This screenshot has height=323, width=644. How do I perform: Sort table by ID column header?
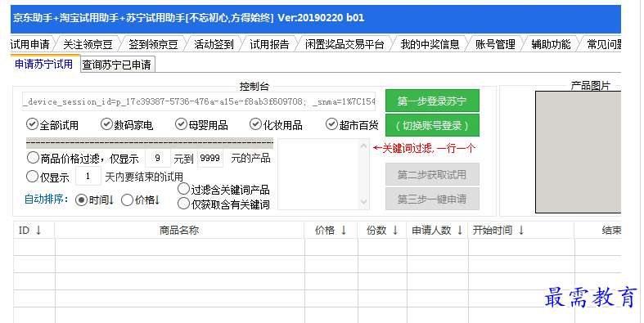point(34,231)
